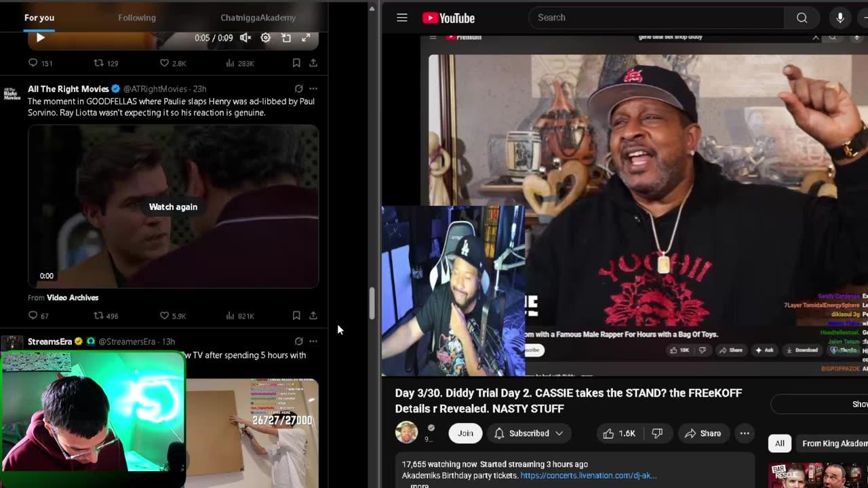Play the paused video in the top tweet
Viewport: 868px width, 488px height.
coord(40,38)
